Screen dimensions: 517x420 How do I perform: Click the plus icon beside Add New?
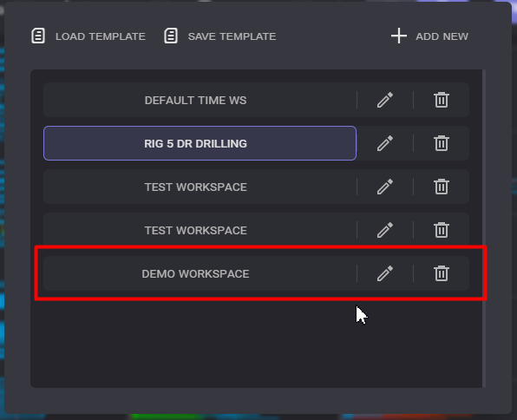pos(399,36)
